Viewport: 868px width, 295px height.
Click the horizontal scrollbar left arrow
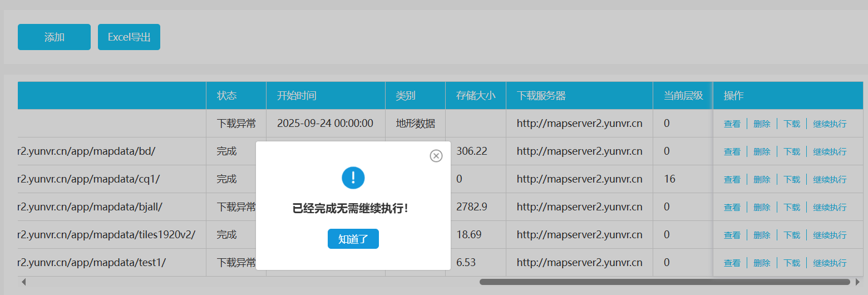pos(23,282)
